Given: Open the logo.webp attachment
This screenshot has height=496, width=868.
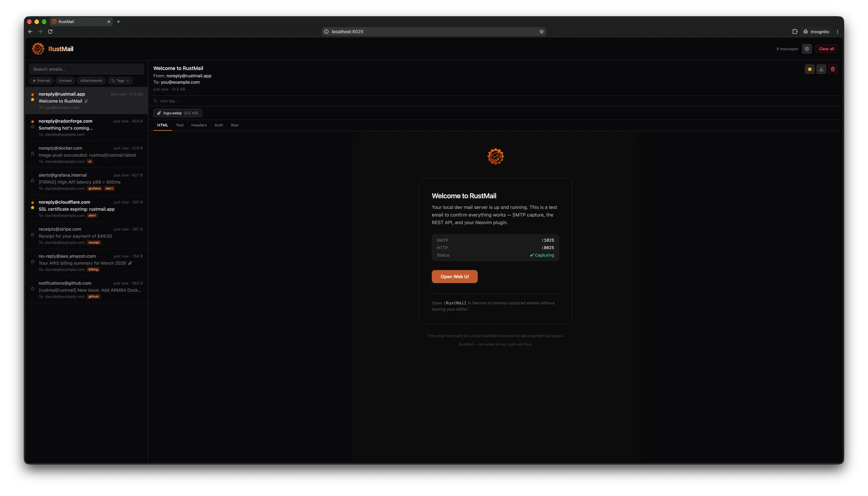Looking at the screenshot, I should click(x=178, y=113).
